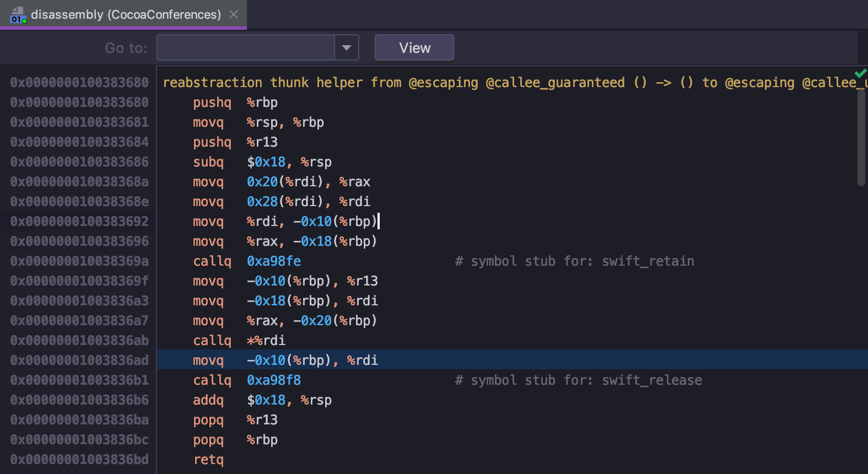The width and height of the screenshot is (868, 474).
Task: Click address 0x0000000100383681
Action: pos(79,122)
